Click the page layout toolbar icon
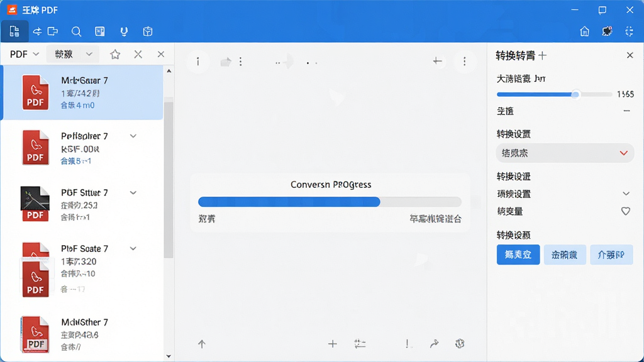This screenshot has height=362, width=644. click(x=100, y=31)
